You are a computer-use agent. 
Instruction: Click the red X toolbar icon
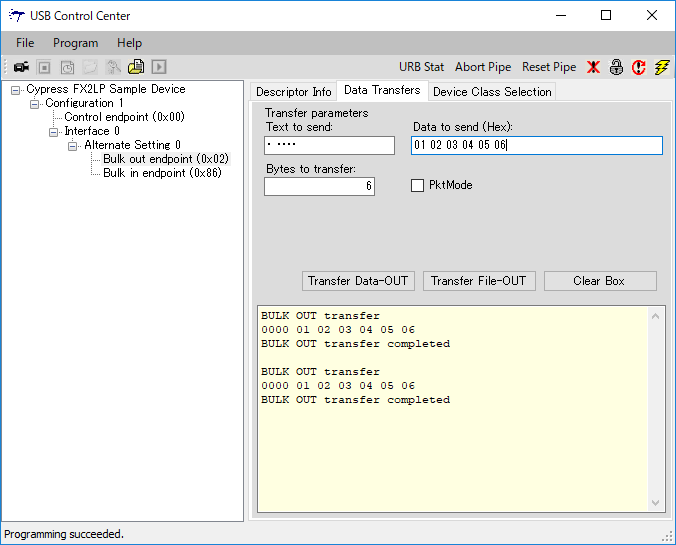coord(593,67)
